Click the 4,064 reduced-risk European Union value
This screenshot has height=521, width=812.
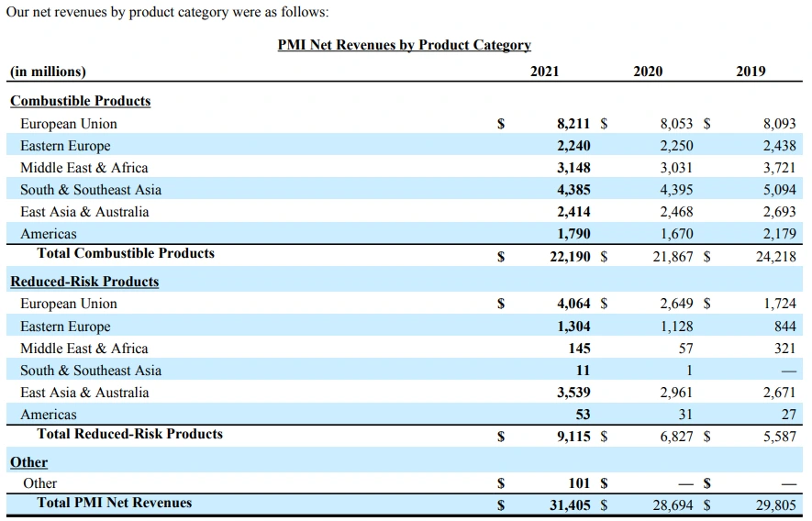(573, 304)
